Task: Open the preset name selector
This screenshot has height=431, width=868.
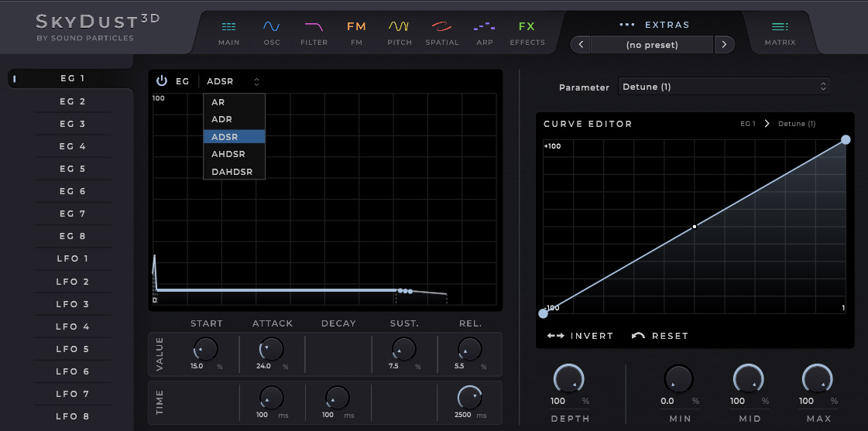Action: [x=651, y=45]
